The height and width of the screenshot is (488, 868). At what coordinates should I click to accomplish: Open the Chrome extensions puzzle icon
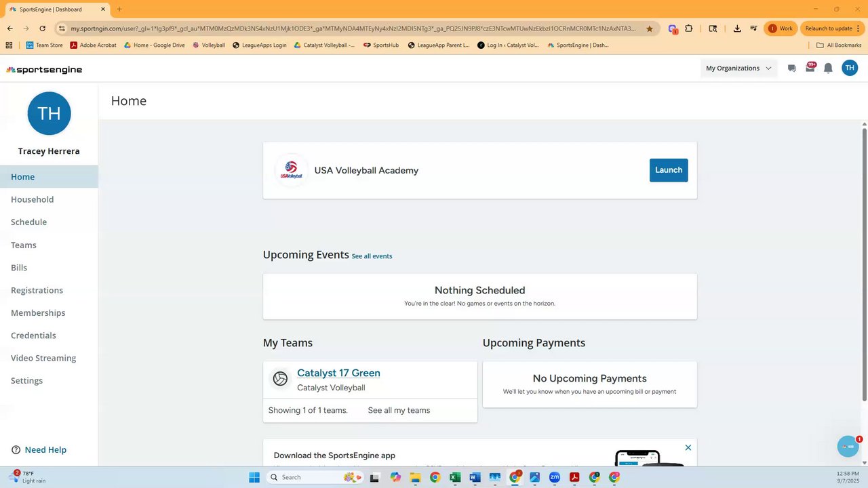pyautogui.click(x=689, y=28)
